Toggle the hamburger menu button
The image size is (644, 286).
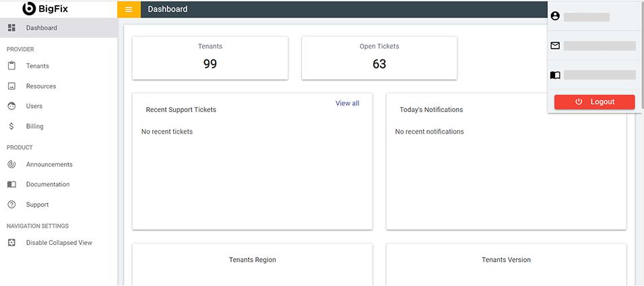pyautogui.click(x=129, y=9)
